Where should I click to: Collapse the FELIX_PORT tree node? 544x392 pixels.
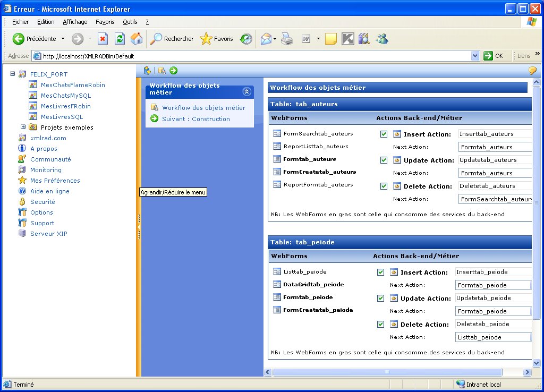tap(13, 74)
